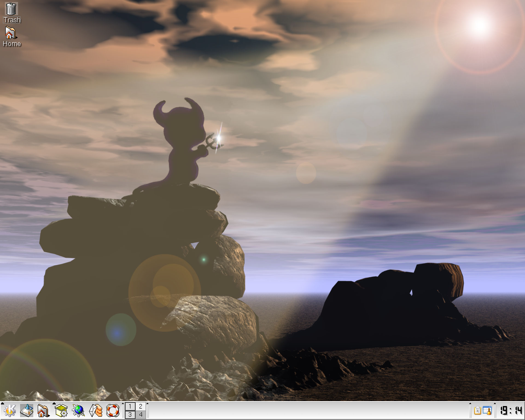Open the Home folder panel launcher
This screenshot has width=525, height=420.
pos(43,411)
